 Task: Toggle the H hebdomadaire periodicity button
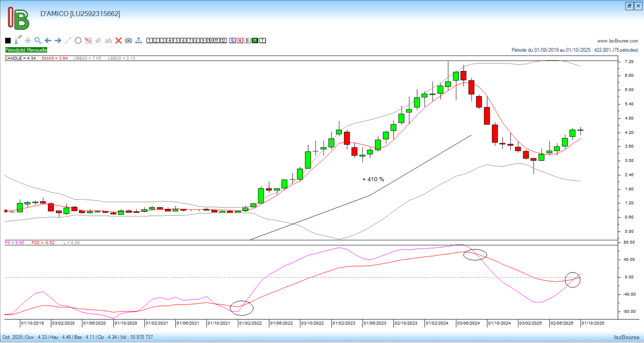tap(240, 41)
